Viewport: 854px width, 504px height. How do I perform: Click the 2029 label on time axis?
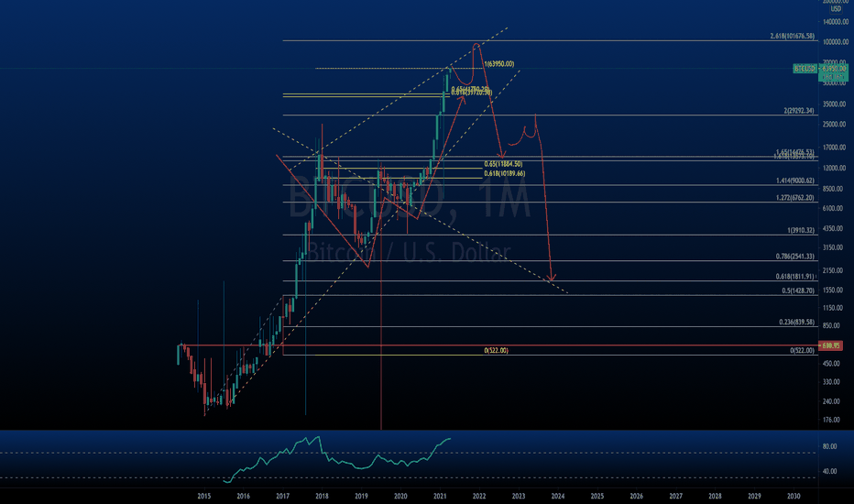[x=754, y=496]
